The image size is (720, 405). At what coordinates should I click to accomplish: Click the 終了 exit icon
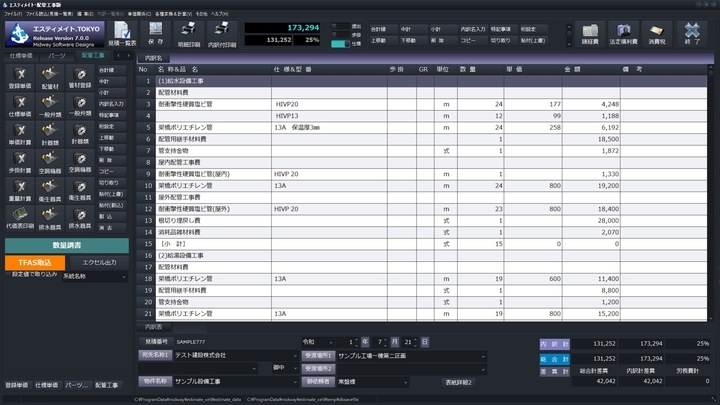(x=692, y=34)
